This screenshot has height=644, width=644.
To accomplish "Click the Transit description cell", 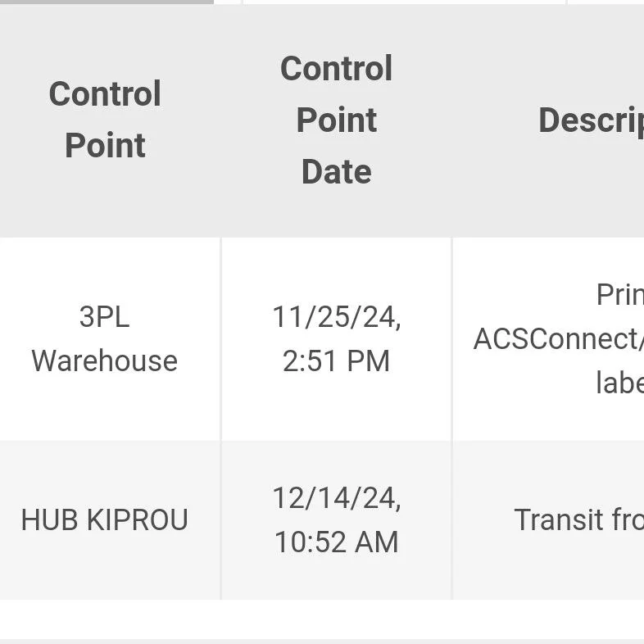I will tap(578, 520).
